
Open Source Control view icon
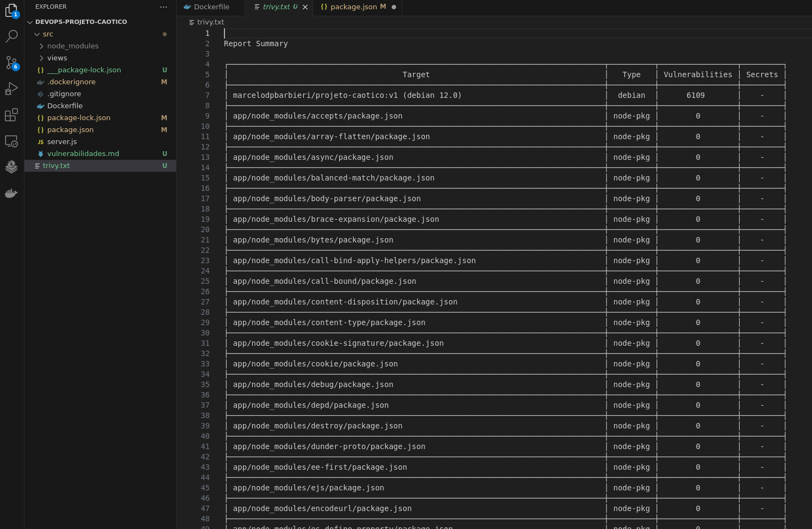click(11, 63)
